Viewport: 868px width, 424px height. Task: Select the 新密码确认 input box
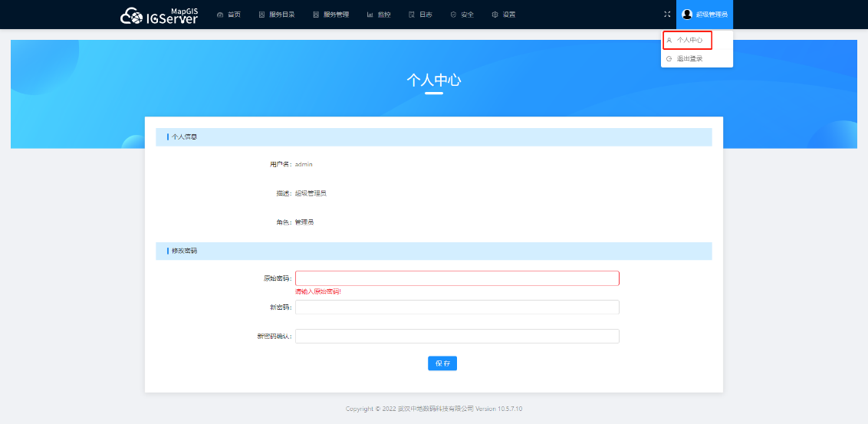[457, 337]
